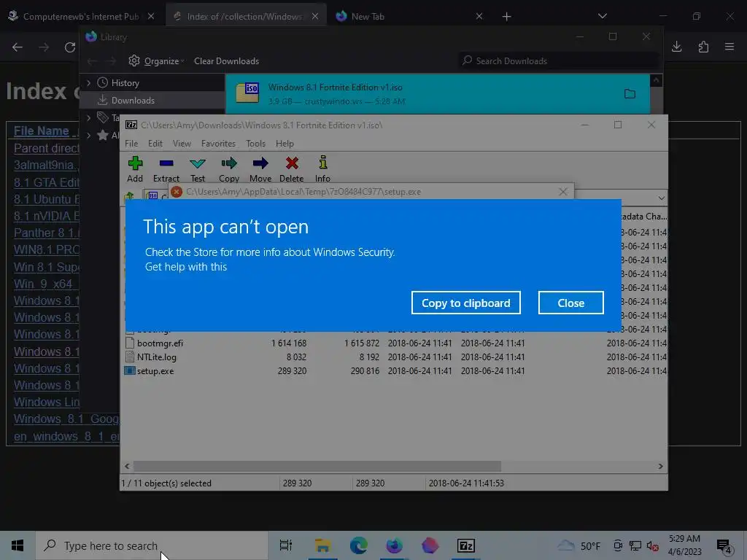Open containing folder of Fortnite Edition ISO

pyautogui.click(x=630, y=94)
